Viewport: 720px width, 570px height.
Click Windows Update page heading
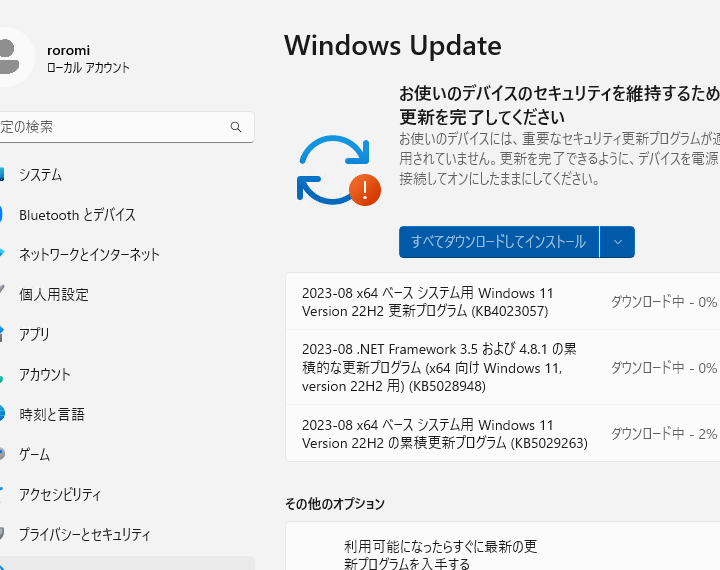tap(393, 45)
